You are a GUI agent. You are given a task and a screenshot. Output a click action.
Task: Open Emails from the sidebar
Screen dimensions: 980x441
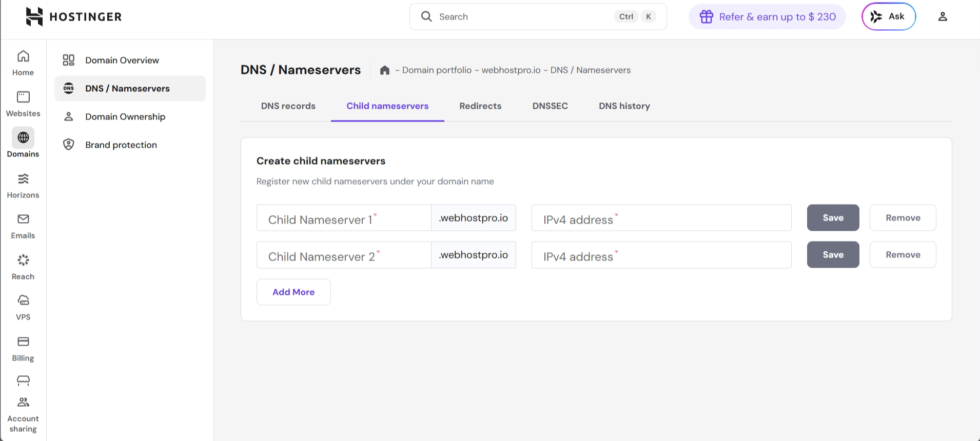tap(23, 226)
